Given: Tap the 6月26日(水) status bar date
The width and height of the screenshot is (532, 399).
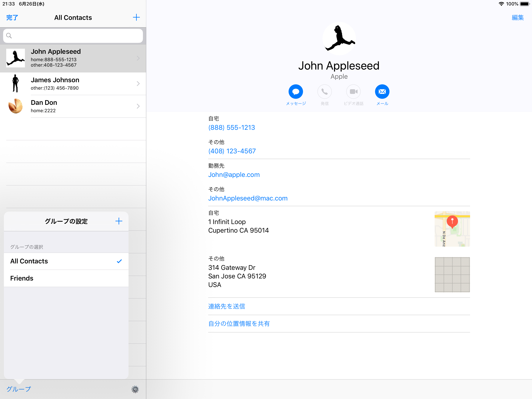Looking at the screenshot, I should click(32, 4).
